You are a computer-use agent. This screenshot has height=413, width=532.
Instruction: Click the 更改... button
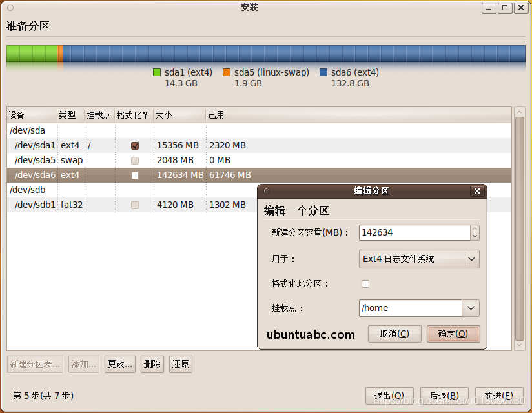[x=120, y=364]
